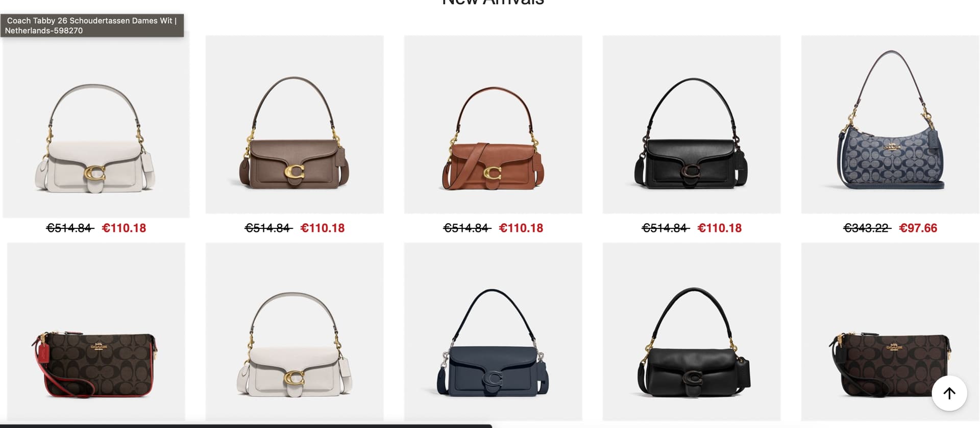Open the black pillow Tabby bag
The image size is (980, 428).
[692, 332]
